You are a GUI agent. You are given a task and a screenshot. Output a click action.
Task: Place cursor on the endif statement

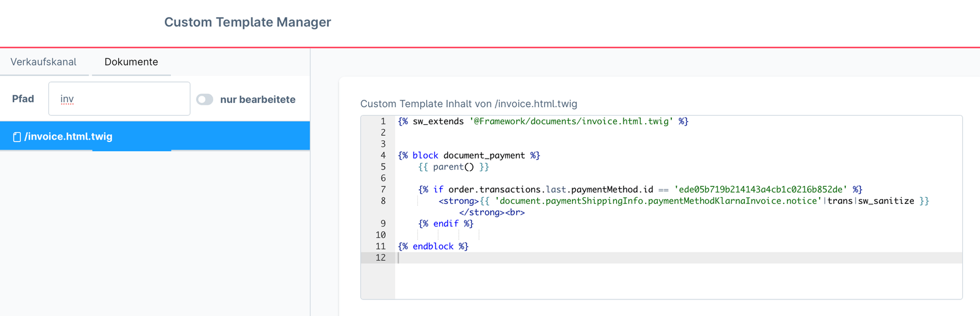446,224
